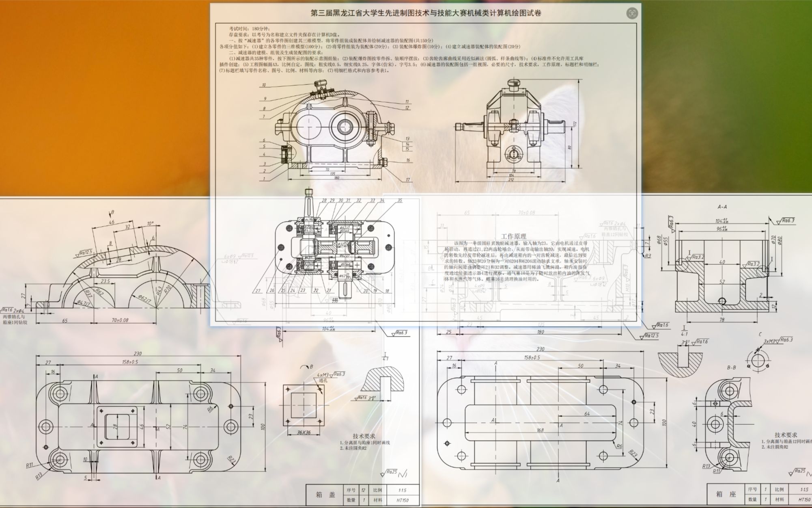Click the 1:1.5 scale cell of 箱盖

[x=402, y=490]
